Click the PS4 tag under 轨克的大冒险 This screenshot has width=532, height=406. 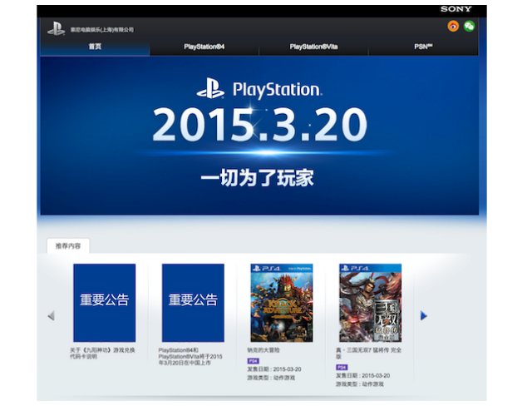tap(253, 361)
